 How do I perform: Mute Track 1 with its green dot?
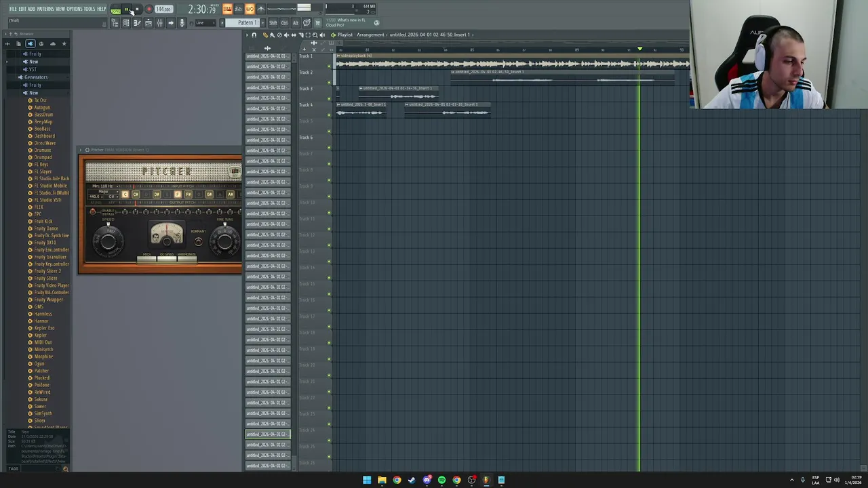[x=329, y=66]
